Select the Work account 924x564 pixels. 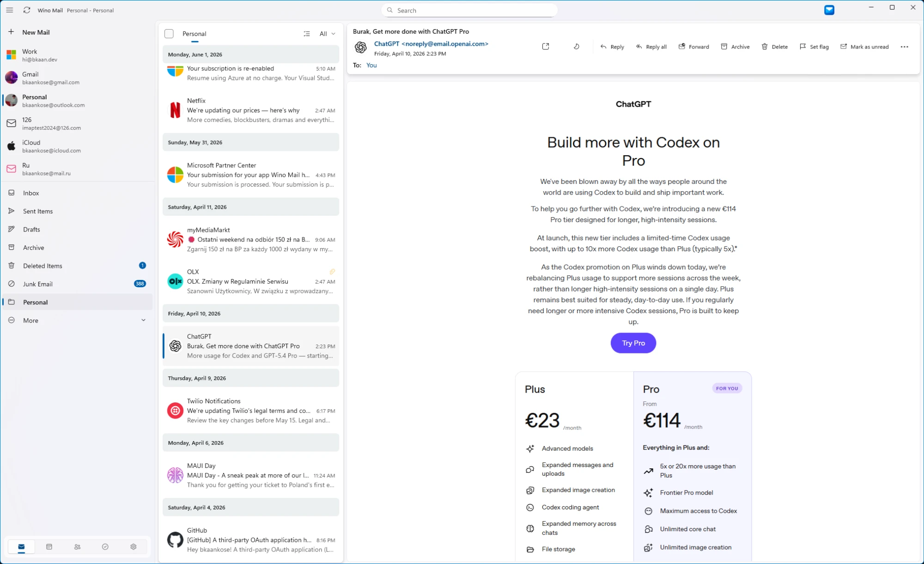78,55
